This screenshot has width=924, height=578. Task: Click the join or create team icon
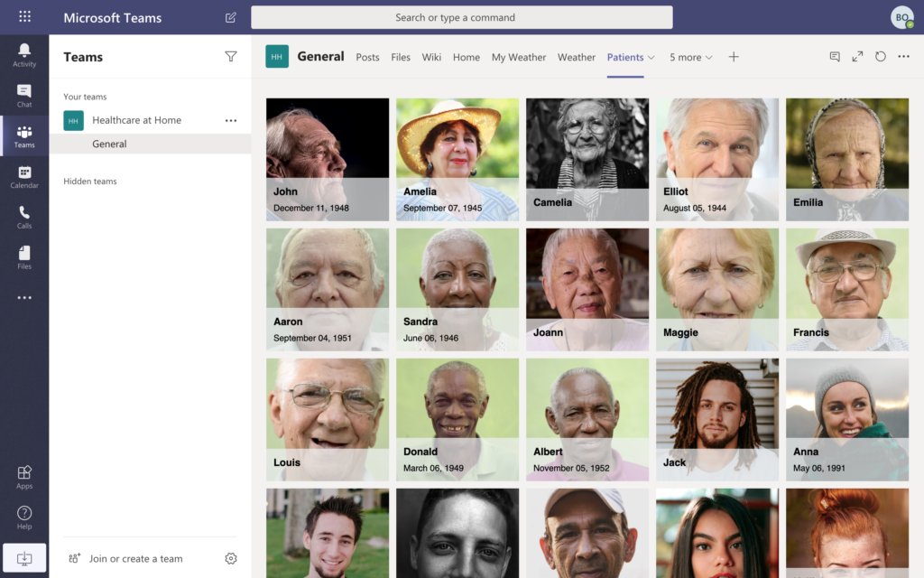74,558
